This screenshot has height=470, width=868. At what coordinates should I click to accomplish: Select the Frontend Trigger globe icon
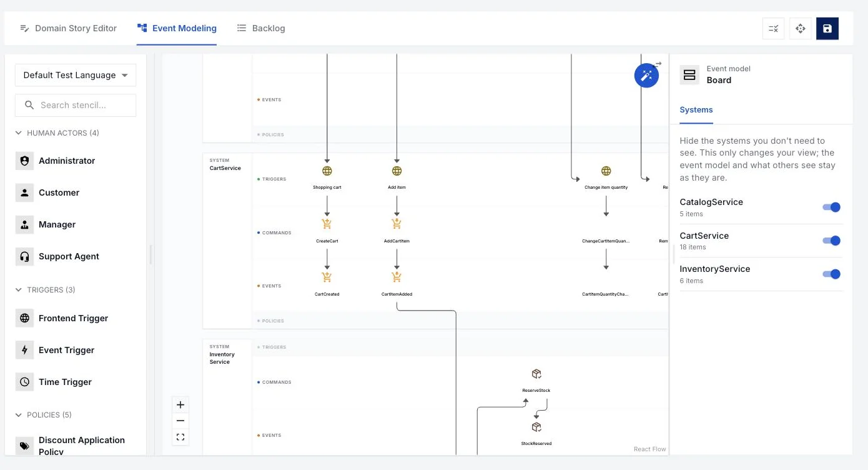[x=24, y=318]
